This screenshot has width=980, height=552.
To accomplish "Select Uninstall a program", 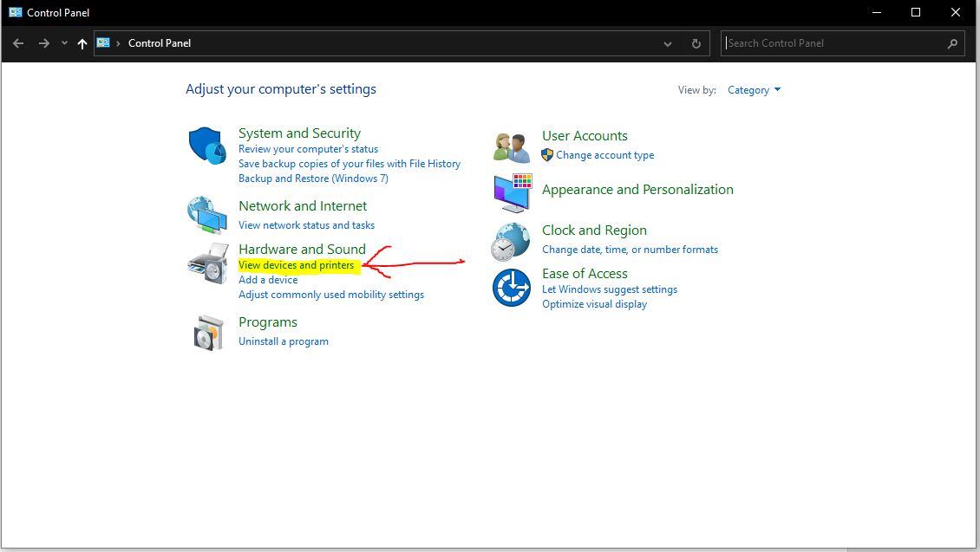I will point(283,341).
